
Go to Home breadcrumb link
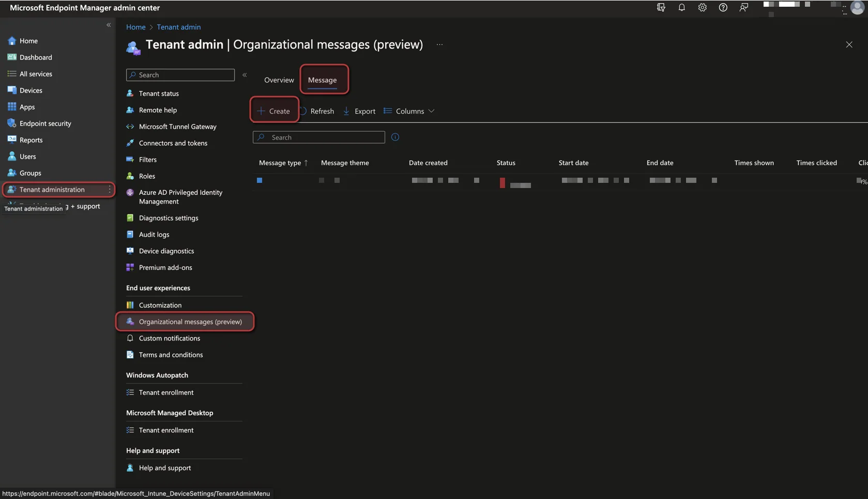coord(135,27)
